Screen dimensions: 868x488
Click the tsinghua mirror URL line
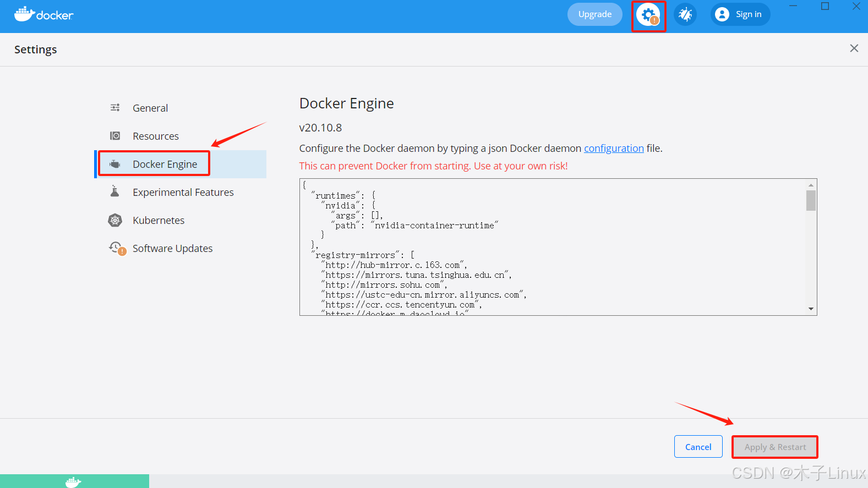416,275
